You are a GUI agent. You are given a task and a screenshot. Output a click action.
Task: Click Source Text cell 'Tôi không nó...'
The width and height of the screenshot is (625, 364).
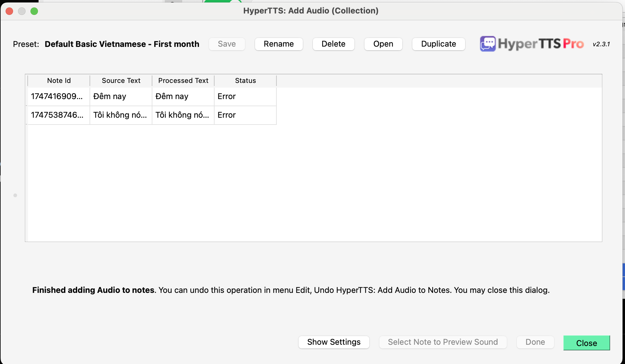pyautogui.click(x=121, y=115)
